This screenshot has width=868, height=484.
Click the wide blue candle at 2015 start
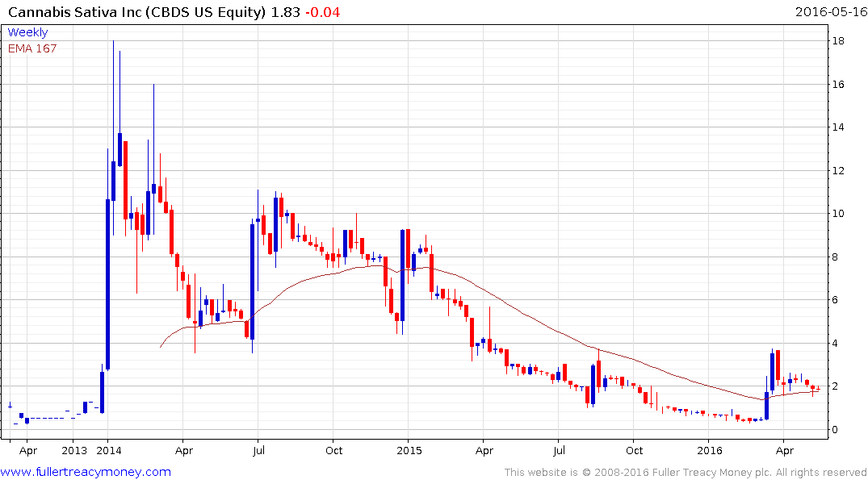[402, 275]
